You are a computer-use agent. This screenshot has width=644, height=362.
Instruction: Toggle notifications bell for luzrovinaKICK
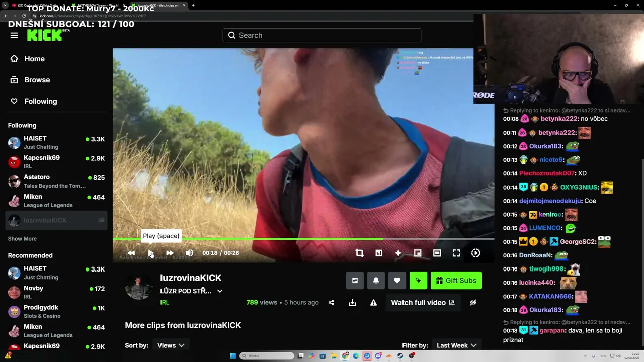(x=376, y=281)
